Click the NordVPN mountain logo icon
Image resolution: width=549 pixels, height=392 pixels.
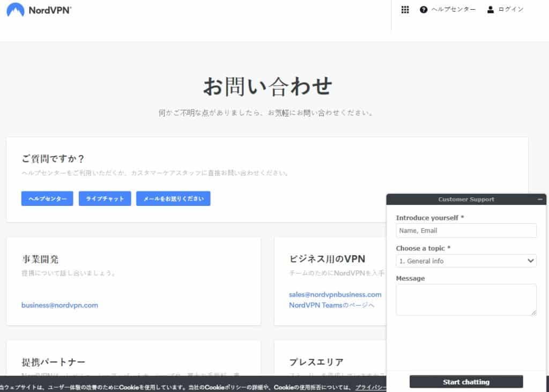(16, 10)
